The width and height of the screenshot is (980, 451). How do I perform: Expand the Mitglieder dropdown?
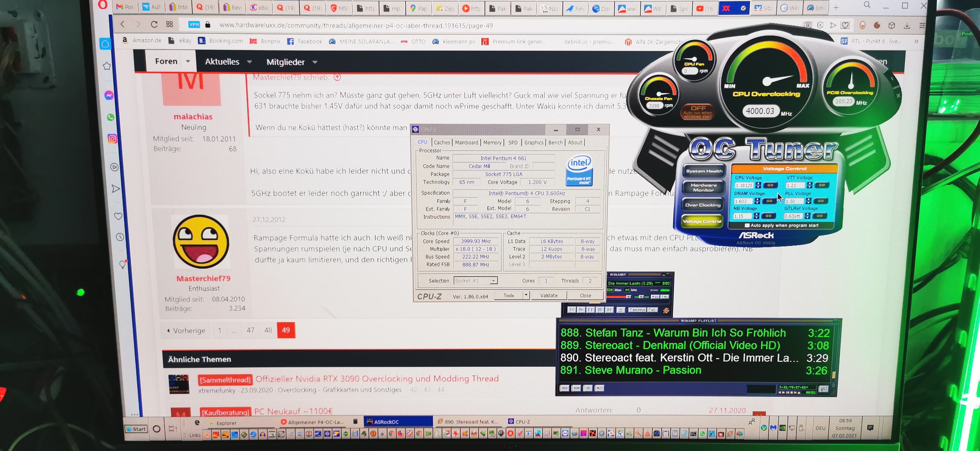(x=315, y=62)
